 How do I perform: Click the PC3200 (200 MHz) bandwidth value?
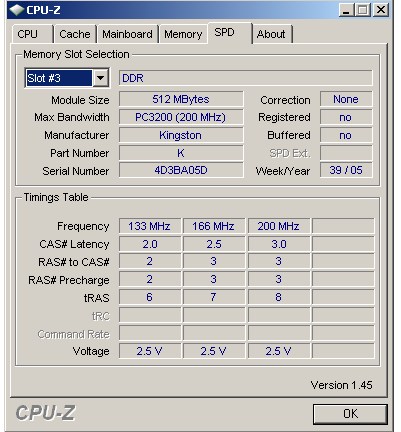181,117
